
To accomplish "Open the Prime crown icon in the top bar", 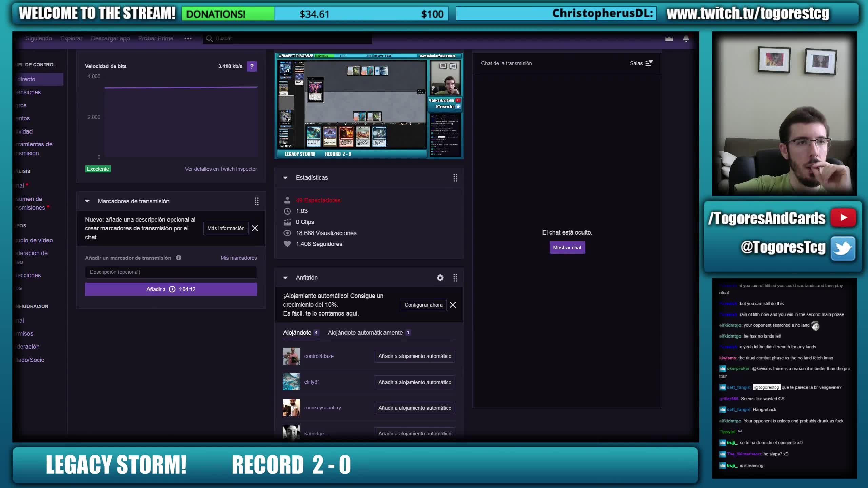I will 669,38.
